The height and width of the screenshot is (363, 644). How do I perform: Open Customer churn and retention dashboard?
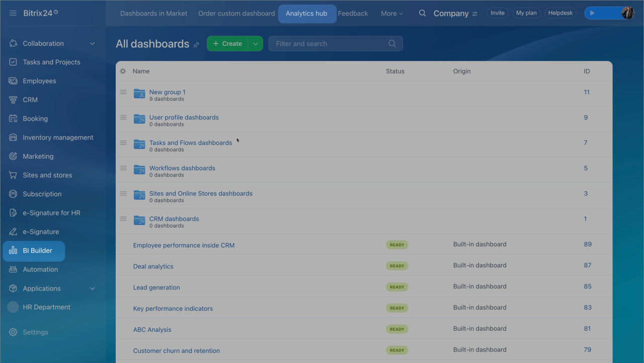(x=177, y=351)
